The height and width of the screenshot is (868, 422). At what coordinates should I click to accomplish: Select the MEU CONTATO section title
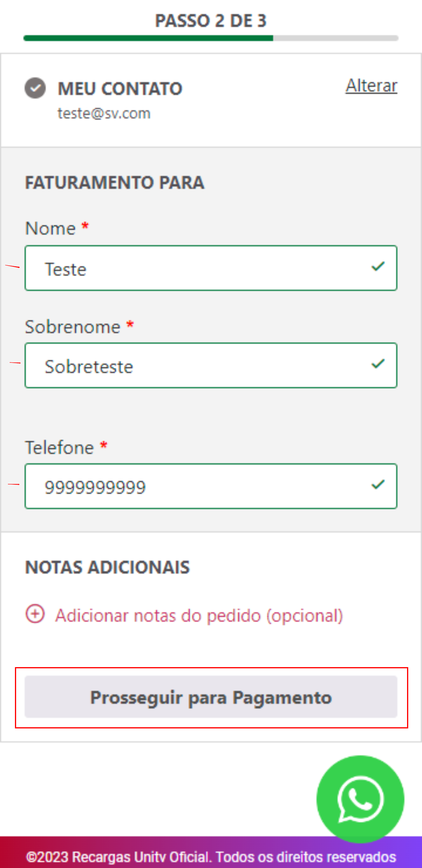120,89
